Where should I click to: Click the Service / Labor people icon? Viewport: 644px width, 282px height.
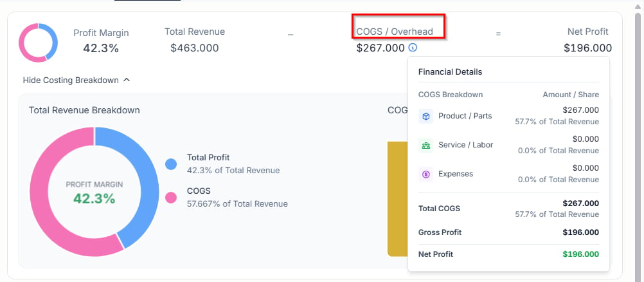(426, 146)
